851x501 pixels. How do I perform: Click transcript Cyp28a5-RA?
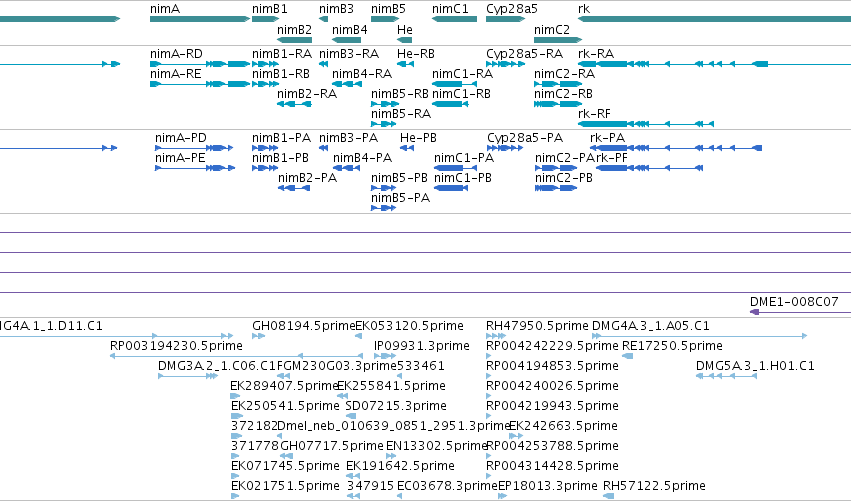coord(506,64)
